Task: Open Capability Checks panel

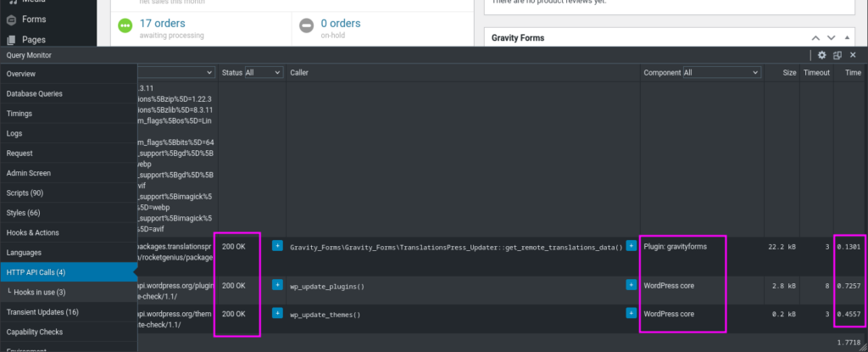Action: click(69, 332)
